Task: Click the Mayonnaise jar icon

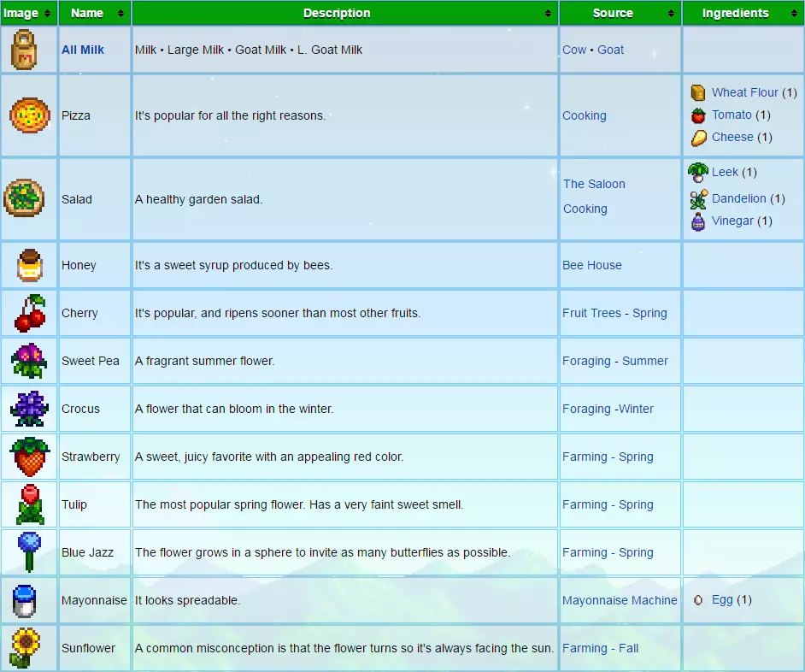Action: coord(24,600)
